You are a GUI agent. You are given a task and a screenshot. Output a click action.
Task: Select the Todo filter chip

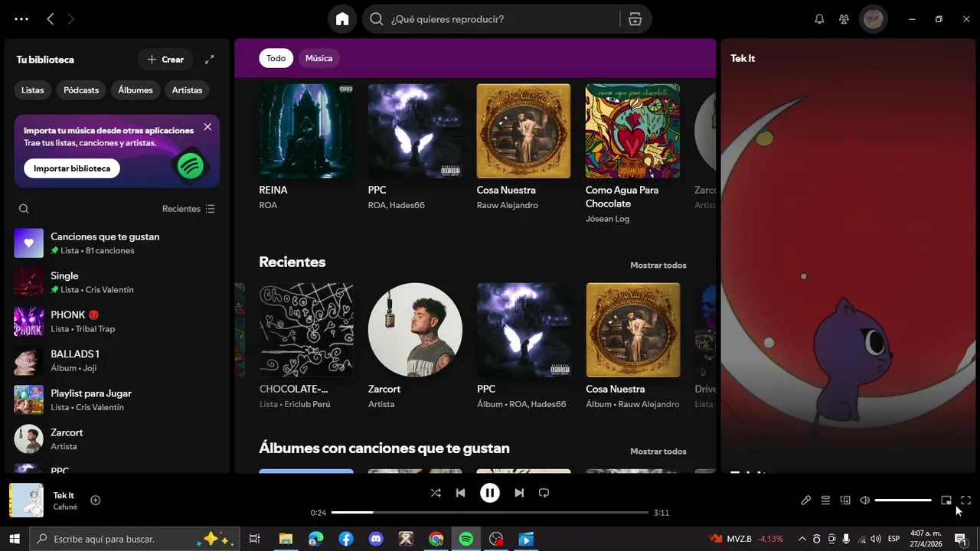276,58
